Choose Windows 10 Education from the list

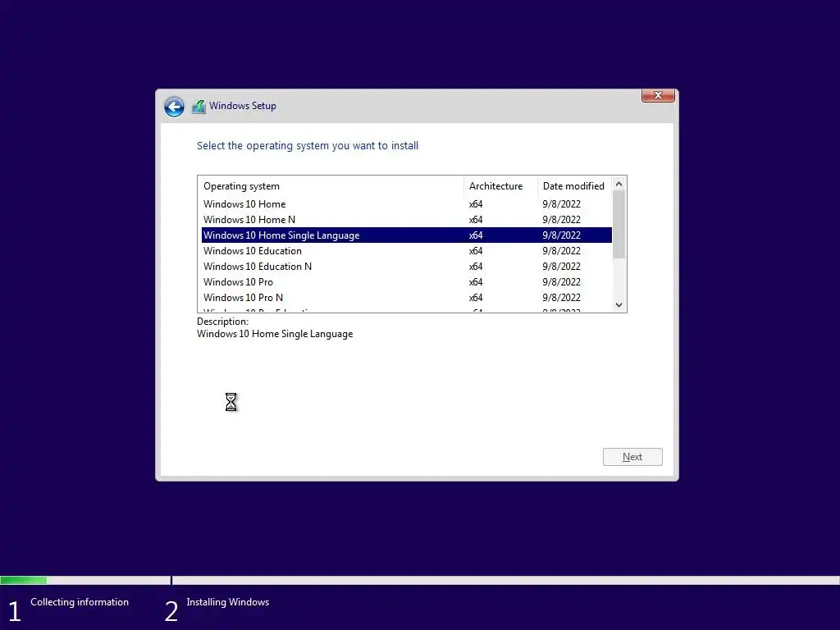[407, 251]
